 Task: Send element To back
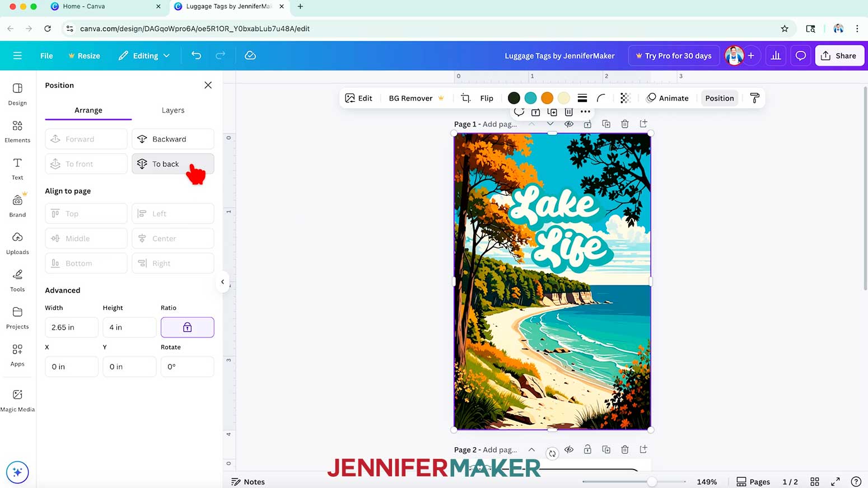click(x=173, y=164)
